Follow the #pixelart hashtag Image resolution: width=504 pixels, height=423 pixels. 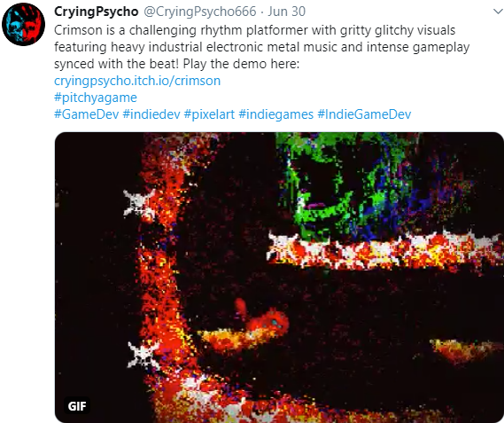pos(209,114)
